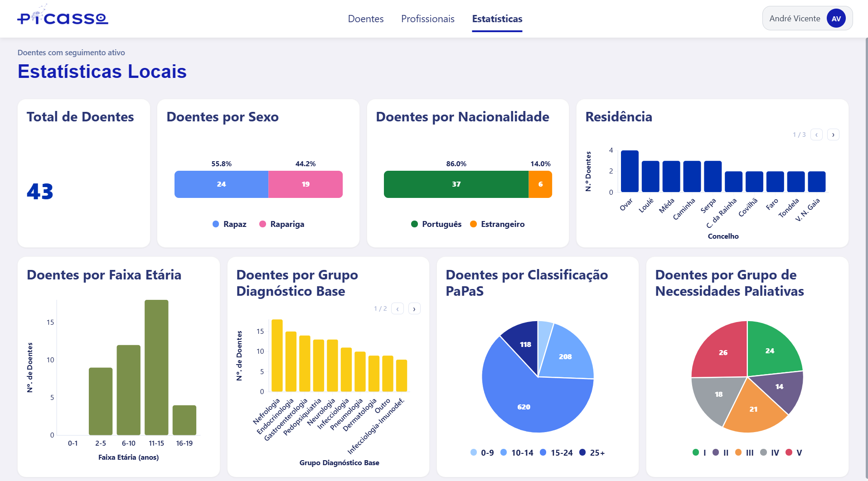Toggle Rapariga legend entry
The width and height of the screenshot is (868, 481).
281,224
